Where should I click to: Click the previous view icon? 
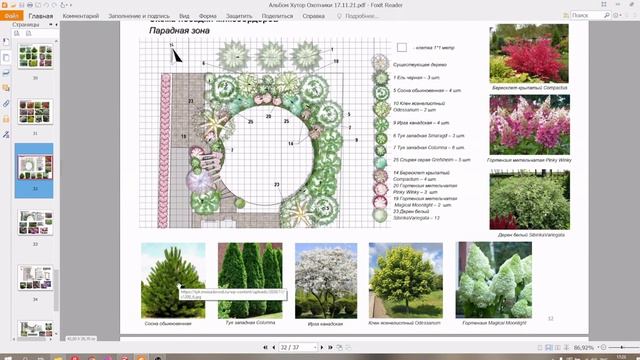(340, 347)
